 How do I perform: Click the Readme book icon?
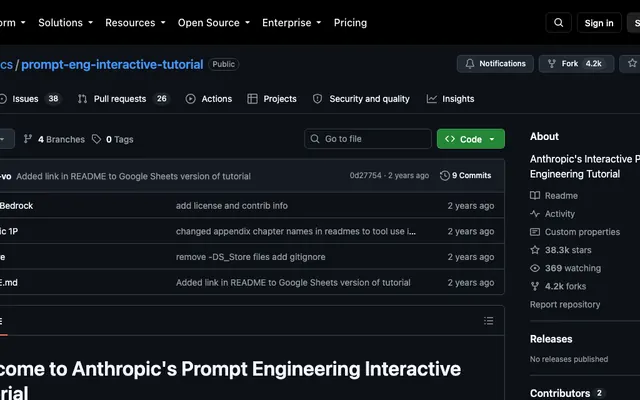535,196
